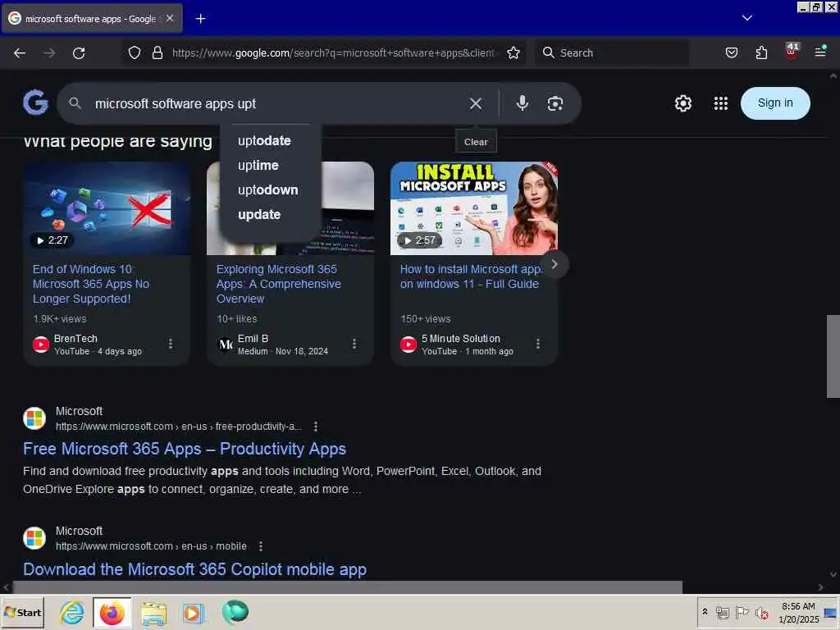Open Google quick settings gear
Image resolution: width=840 pixels, height=630 pixels.
point(683,103)
